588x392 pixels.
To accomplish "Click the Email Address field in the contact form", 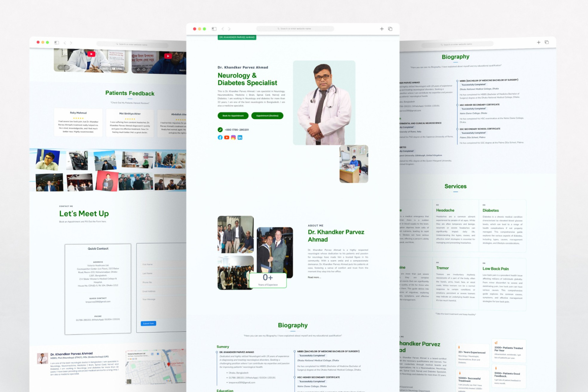I will tap(164, 291).
